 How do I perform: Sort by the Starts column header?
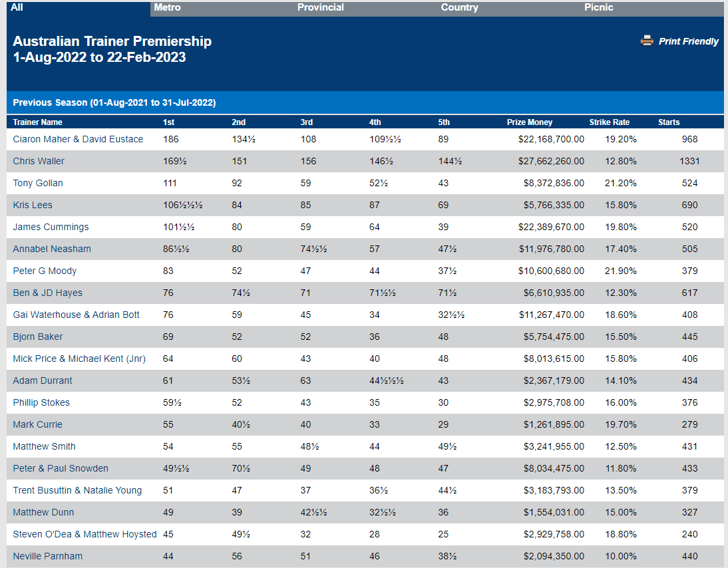pyautogui.click(x=669, y=122)
